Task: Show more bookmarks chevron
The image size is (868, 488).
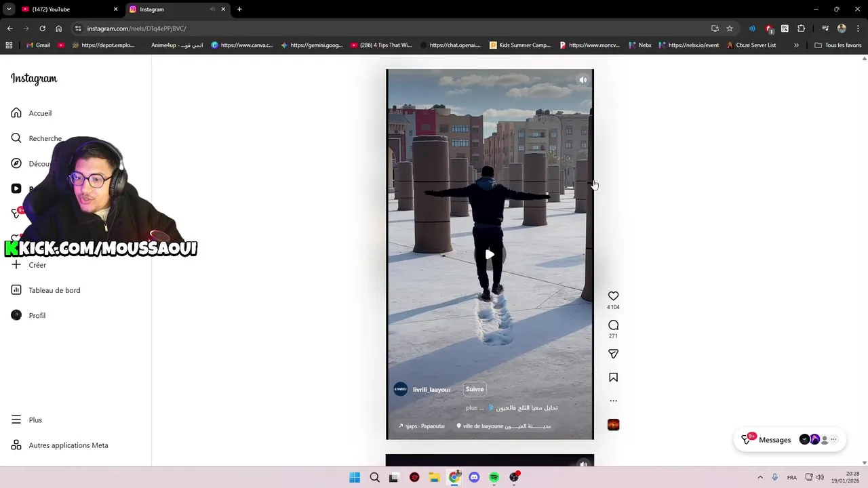Action: point(796,45)
